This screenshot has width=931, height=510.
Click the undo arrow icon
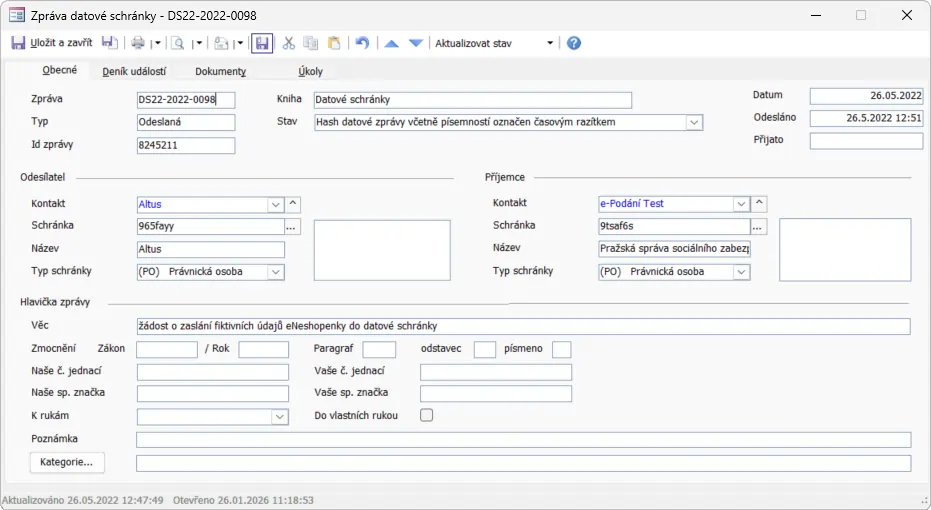coord(362,43)
